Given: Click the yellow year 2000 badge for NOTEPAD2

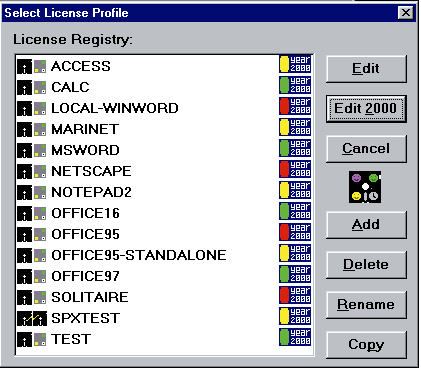Looking at the screenshot, I should click(x=295, y=190).
